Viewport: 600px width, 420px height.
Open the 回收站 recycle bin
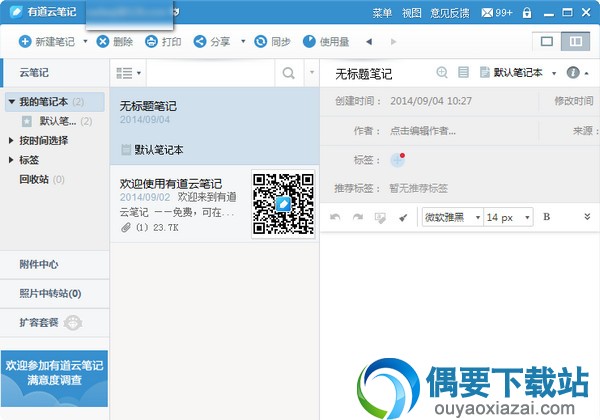pos(42,179)
